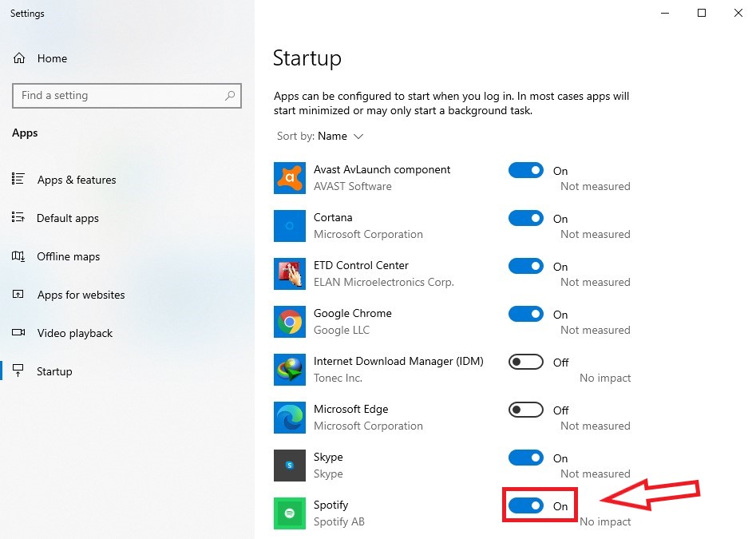Go to Default apps settings

pyautogui.click(x=67, y=218)
